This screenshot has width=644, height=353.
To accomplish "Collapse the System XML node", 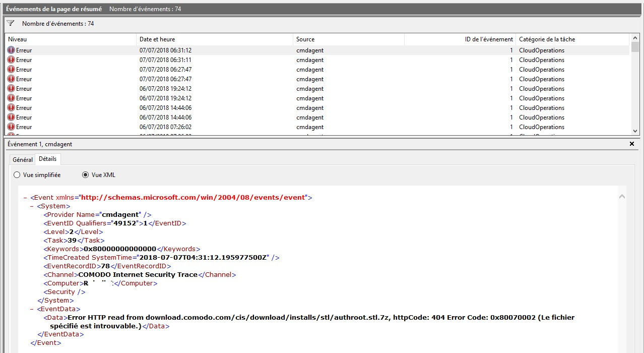I will [x=32, y=206].
